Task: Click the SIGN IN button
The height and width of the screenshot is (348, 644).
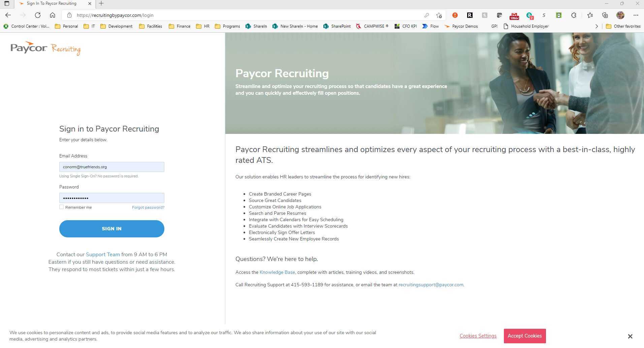Action: [x=111, y=228]
